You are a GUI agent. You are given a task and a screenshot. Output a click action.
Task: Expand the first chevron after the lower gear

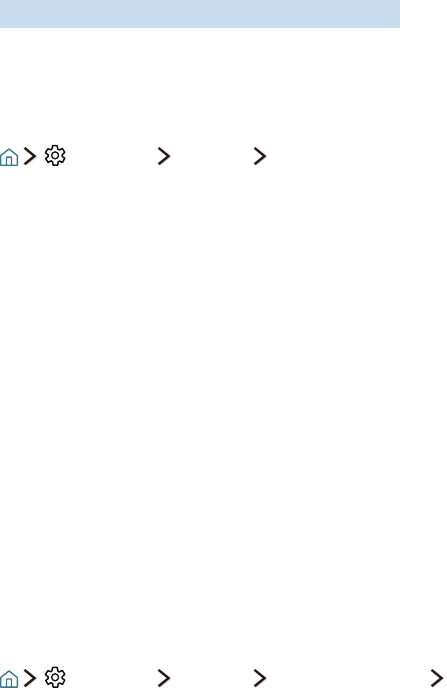[x=164, y=677]
